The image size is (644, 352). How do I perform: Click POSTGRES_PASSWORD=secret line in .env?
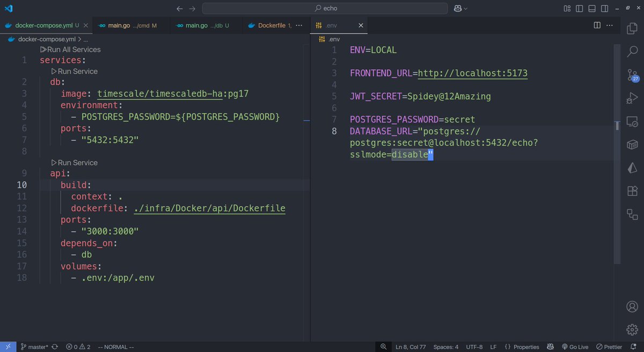coord(412,119)
